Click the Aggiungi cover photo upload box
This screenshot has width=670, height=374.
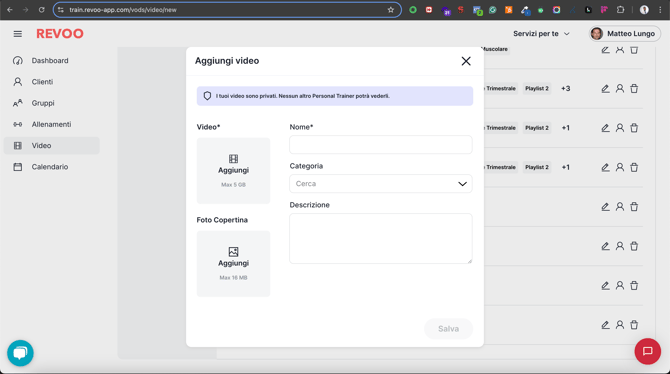pyautogui.click(x=233, y=264)
